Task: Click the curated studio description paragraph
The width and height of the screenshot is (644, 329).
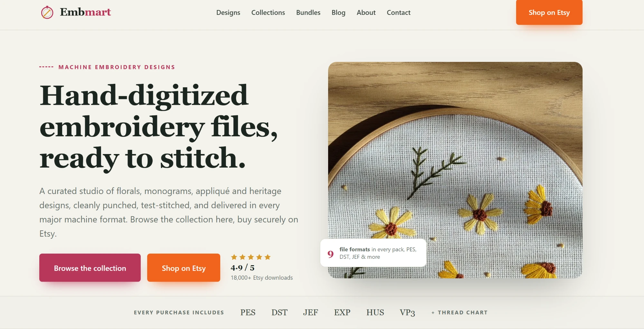Action: pos(169,212)
